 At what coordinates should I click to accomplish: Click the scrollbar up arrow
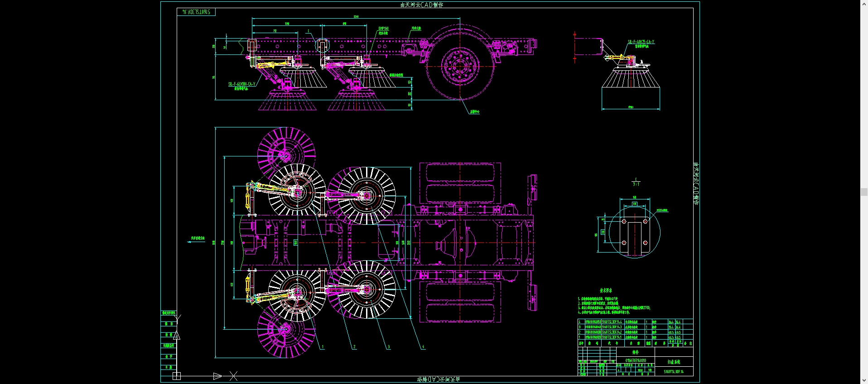coord(864,3)
